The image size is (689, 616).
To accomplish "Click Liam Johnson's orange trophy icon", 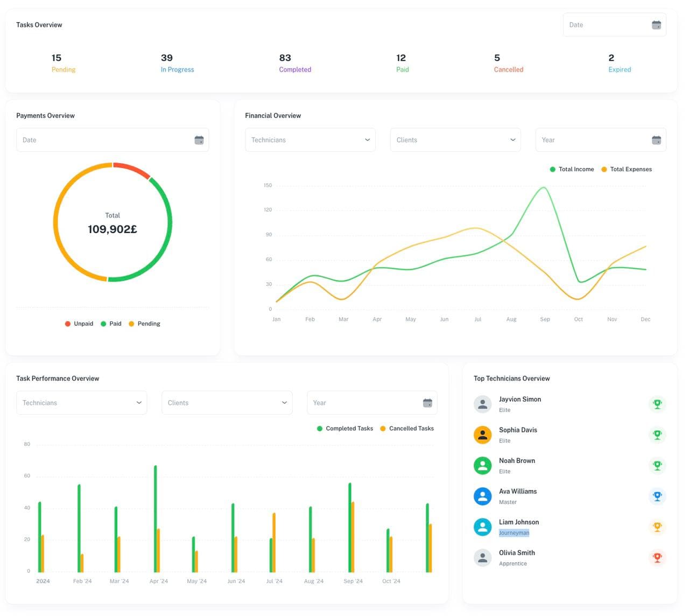I will pyautogui.click(x=657, y=527).
